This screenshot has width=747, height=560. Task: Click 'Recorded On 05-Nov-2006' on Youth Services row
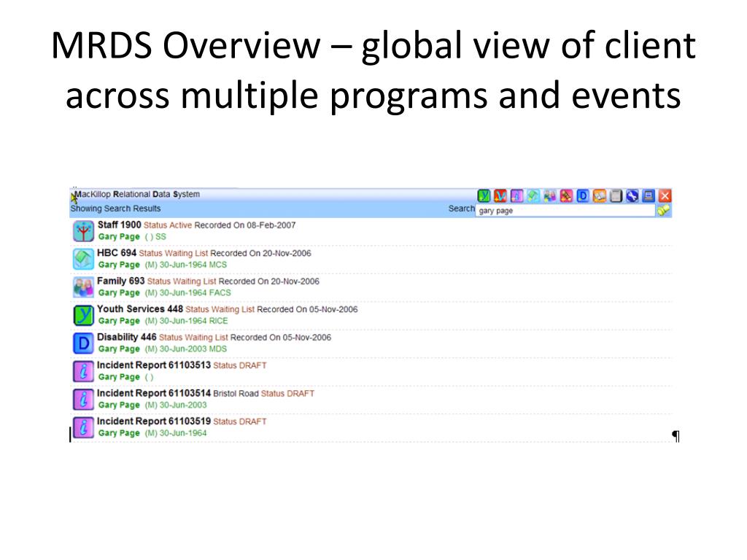click(x=307, y=309)
